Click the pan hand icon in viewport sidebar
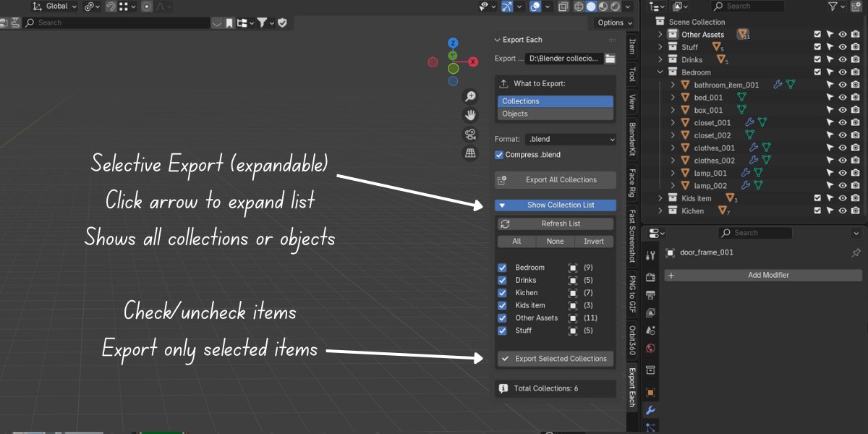 [x=470, y=114]
